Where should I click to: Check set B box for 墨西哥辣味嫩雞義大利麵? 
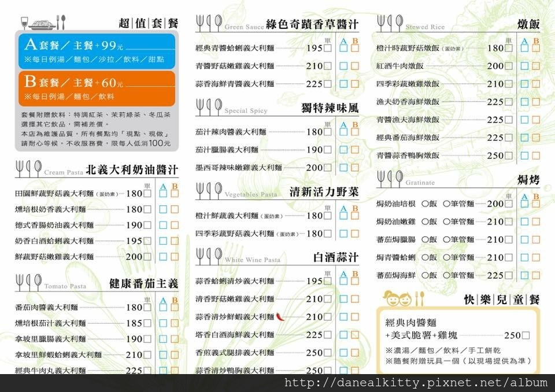coord(355,168)
